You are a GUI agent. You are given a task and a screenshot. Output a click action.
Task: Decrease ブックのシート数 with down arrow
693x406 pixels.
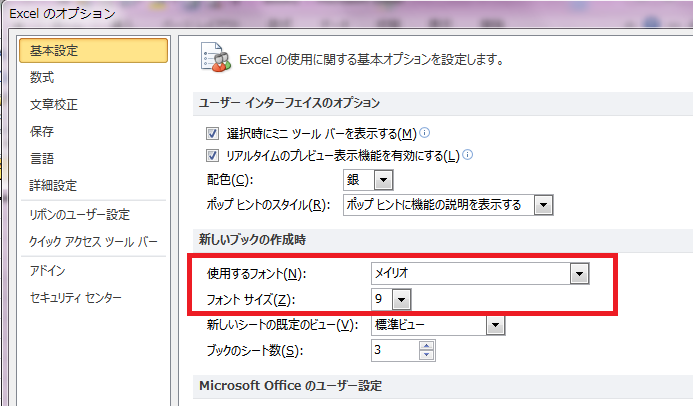tap(426, 355)
